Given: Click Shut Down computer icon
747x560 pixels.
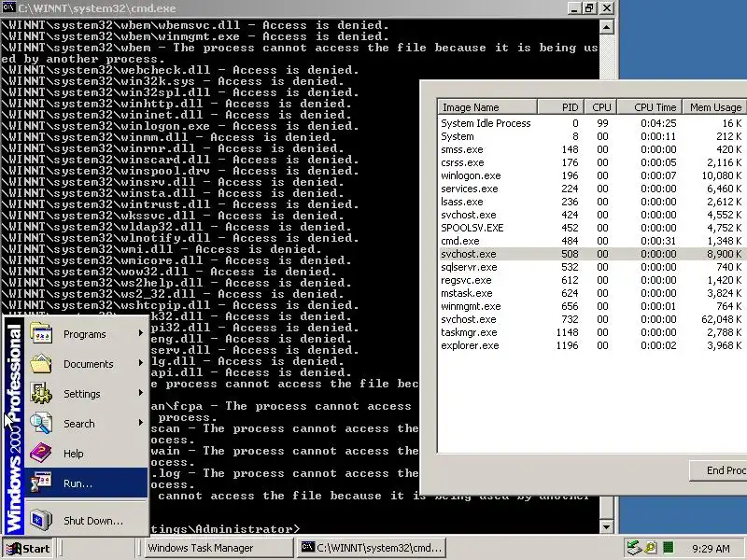Looking at the screenshot, I should pyautogui.click(x=41, y=520).
